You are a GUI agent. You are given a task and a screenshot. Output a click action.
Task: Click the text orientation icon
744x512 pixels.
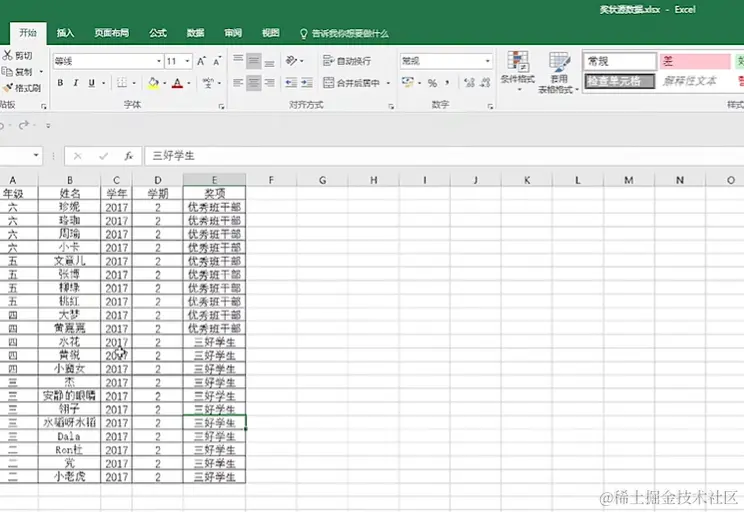tap(291, 61)
